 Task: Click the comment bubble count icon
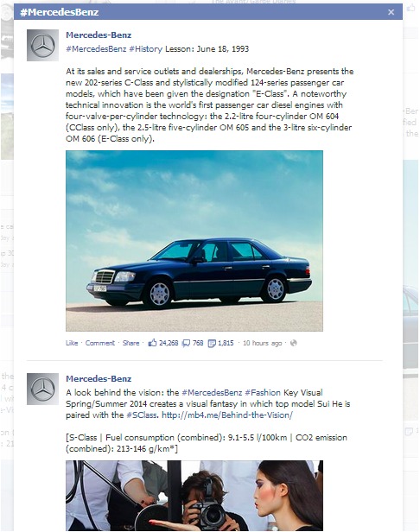coord(186,343)
